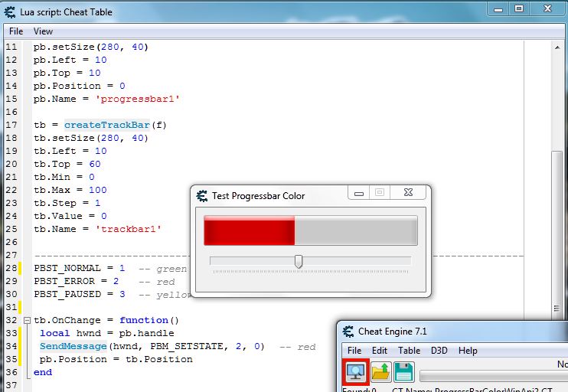Collapse the tb.OnChange function code fold
The height and width of the screenshot is (392, 568).
pos(28,320)
